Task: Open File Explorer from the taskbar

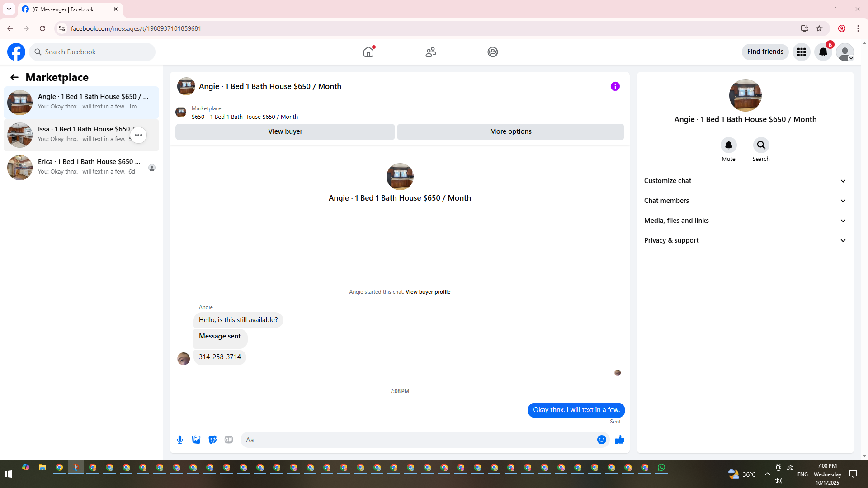Action: (42, 468)
